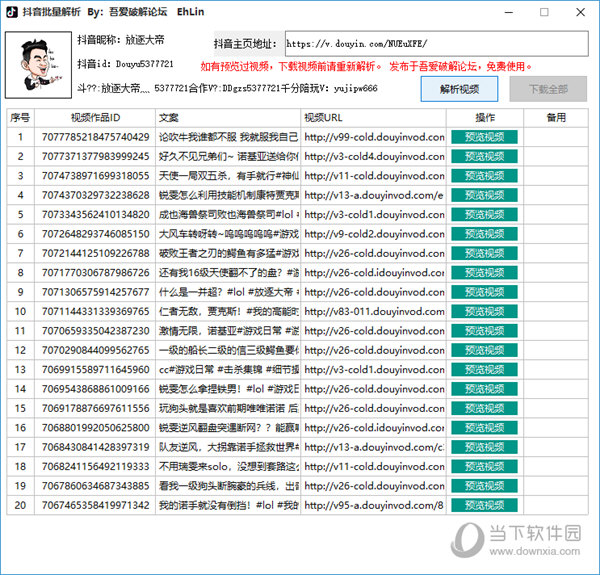Image resolution: width=600 pixels, height=575 pixels.
Task: Preview video in row 5
Action: (484, 215)
